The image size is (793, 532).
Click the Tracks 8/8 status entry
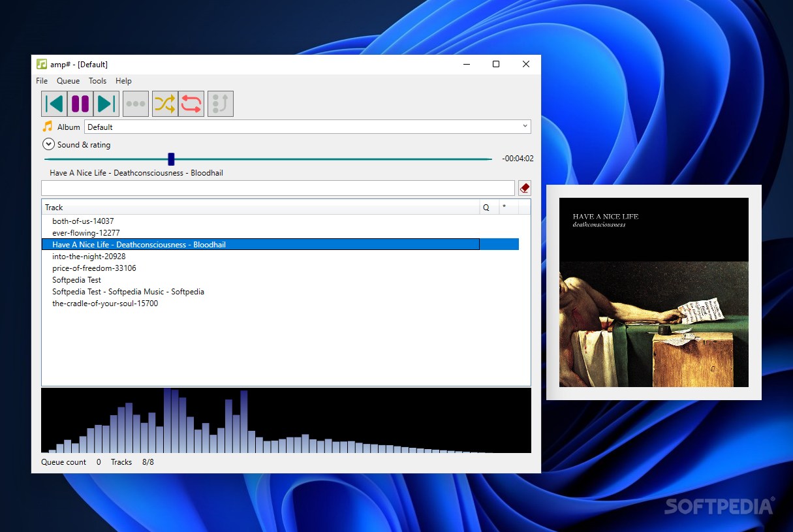click(132, 462)
